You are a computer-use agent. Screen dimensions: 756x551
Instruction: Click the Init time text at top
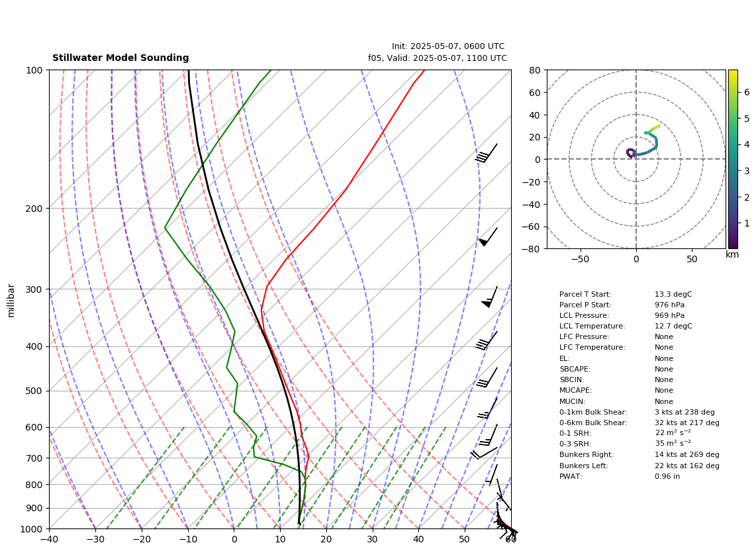[x=448, y=46]
